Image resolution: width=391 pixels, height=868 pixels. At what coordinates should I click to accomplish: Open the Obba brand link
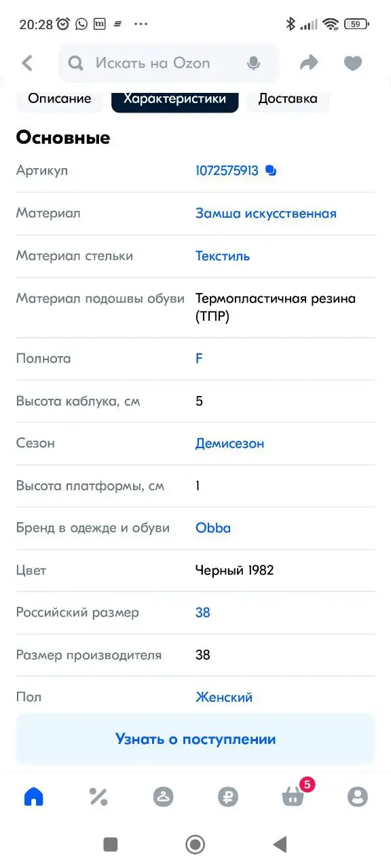(x=212, y=528)
